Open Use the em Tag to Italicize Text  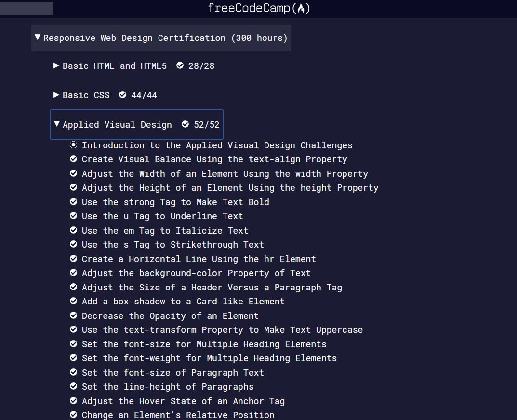pos(165,230)
